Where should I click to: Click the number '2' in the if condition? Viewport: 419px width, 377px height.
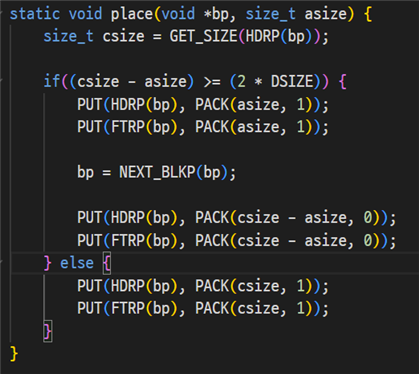pos(242,81)
